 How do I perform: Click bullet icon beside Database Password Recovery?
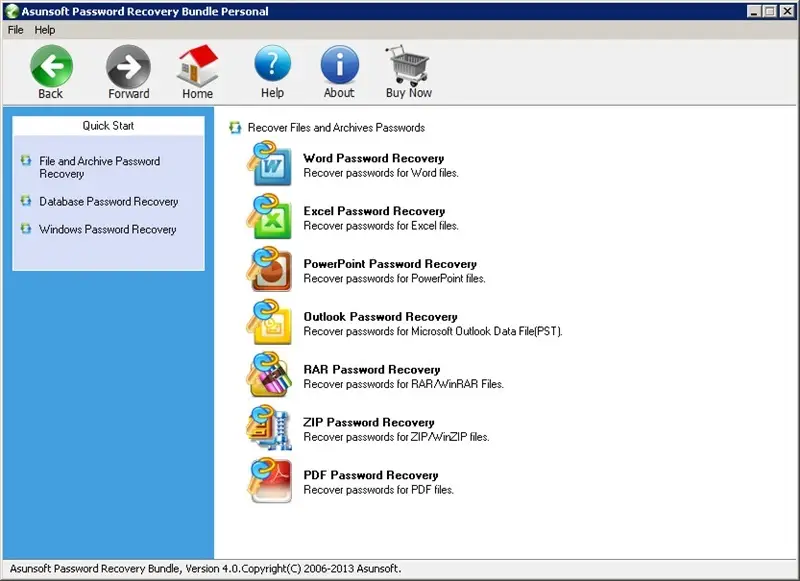click(x=26, y=201)
